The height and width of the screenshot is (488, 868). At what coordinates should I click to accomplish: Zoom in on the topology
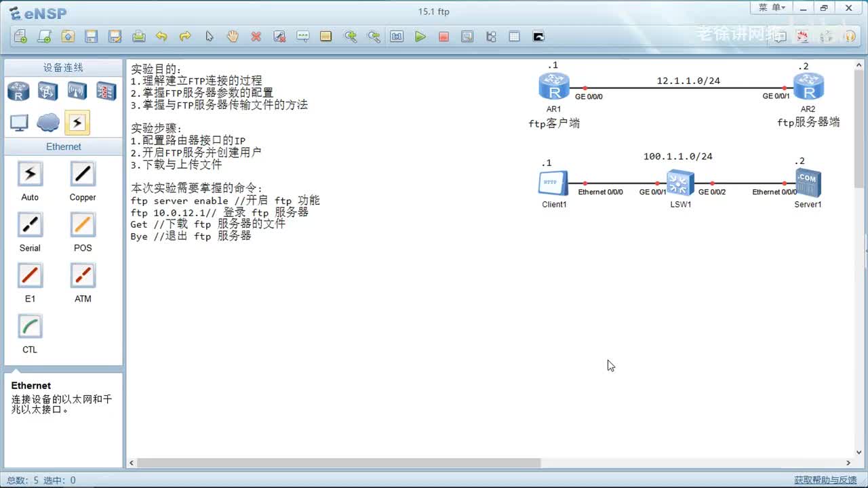click(x=350, y=37)
